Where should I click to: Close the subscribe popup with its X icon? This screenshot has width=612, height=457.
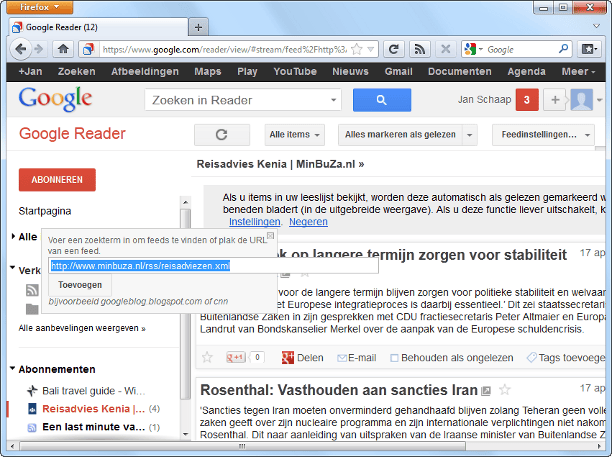point(270,236)
